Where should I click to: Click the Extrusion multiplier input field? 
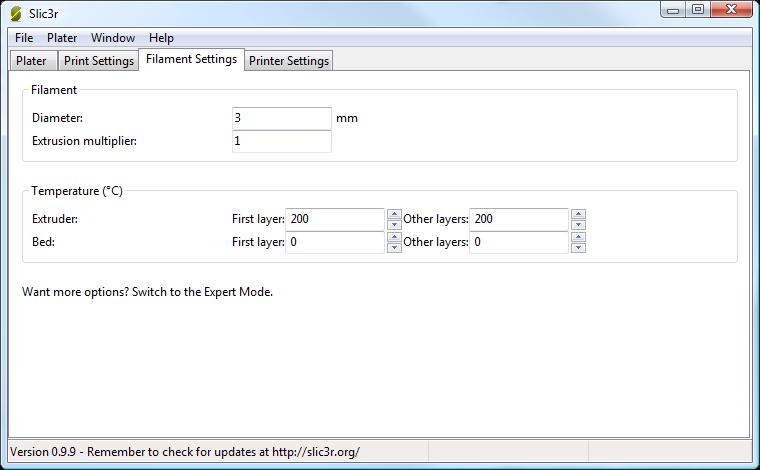(x=282, y=141)
